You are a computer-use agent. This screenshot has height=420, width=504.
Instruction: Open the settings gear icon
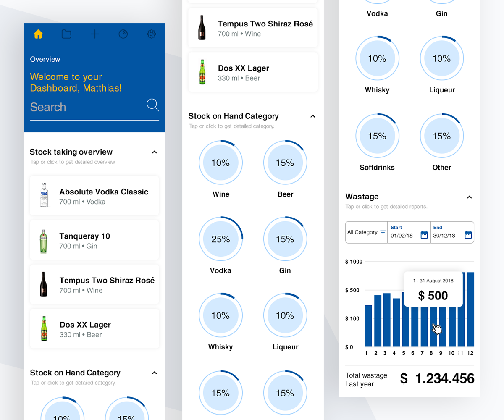tap(151, 34)
